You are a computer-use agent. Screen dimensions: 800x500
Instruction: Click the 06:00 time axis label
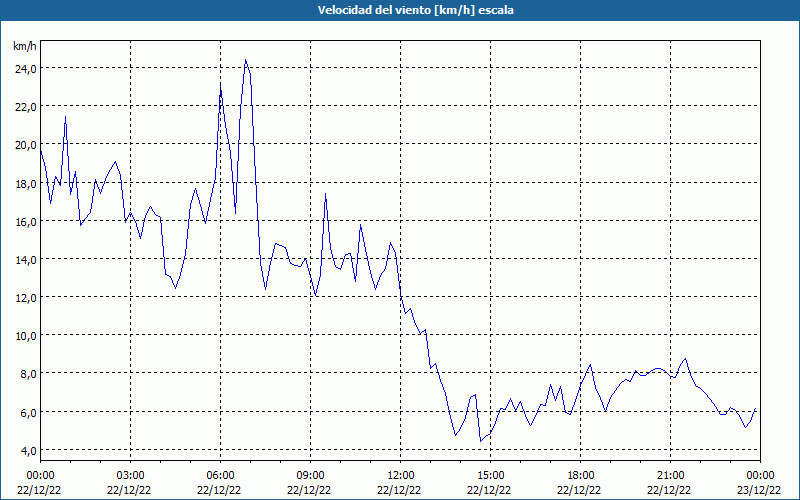220,476
